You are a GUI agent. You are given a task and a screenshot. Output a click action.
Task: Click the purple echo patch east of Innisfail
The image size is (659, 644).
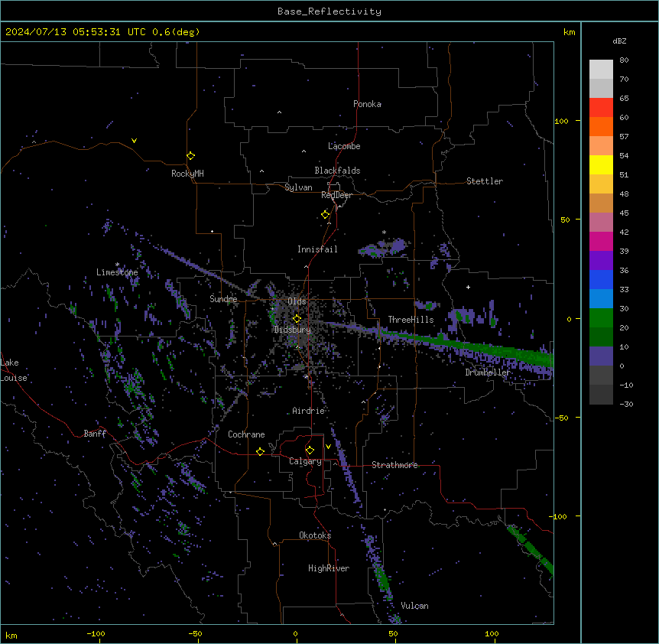point(384,248)
